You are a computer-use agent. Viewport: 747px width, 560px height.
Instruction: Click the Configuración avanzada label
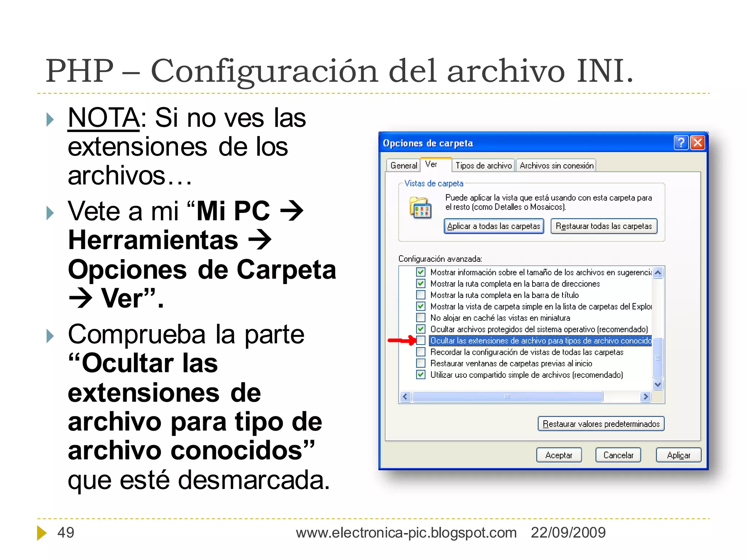point(440,259)
